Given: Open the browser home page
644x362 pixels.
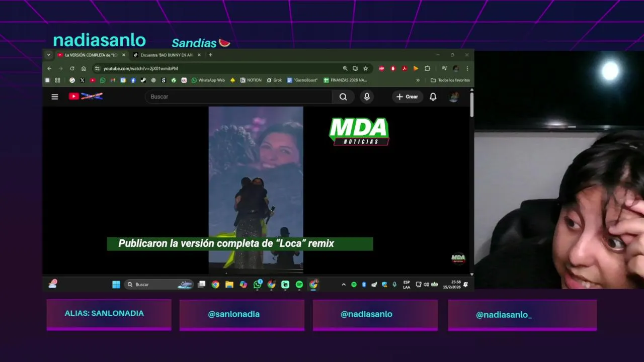Looking at the screenshot, I should tap(84, 68).
